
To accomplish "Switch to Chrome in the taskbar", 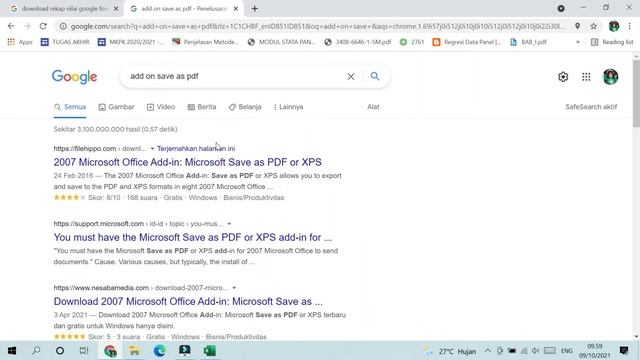I will (110, 351).
